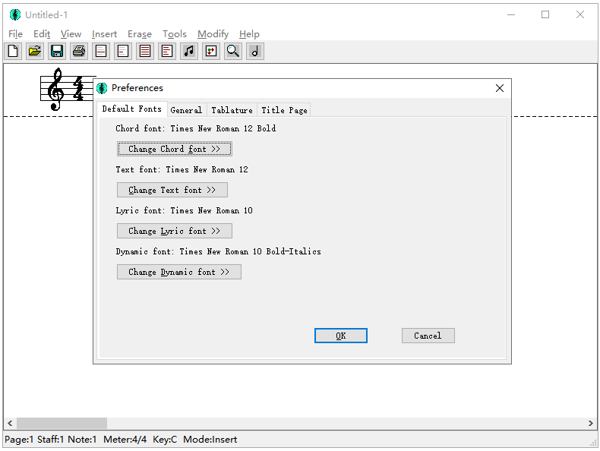
Task: Click the double eighth-note toolbar icon
Action: [189, 51]
